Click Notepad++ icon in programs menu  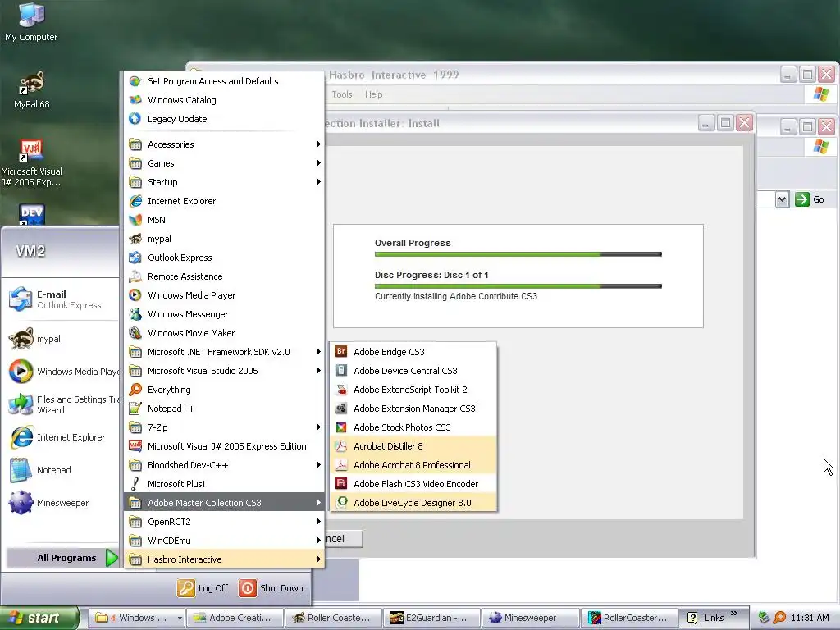click(x=135, y=409)
